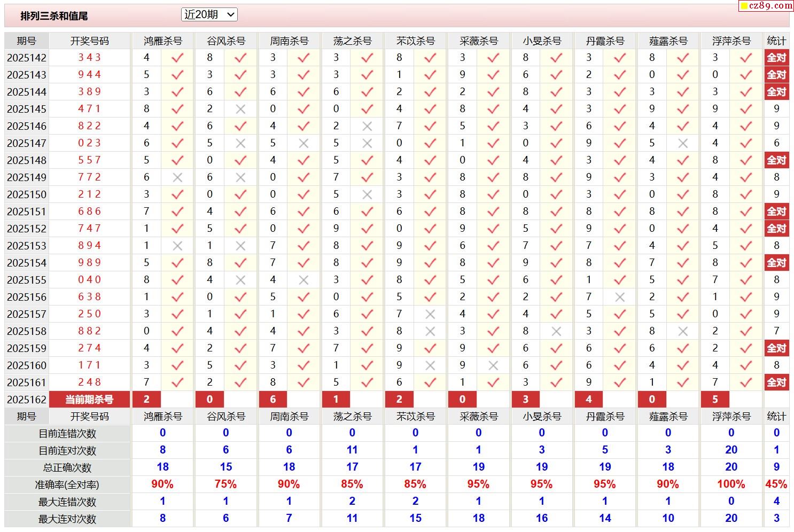
Task: Click the 鸿雁杀号 header in the top row
Action: point(163,41)
